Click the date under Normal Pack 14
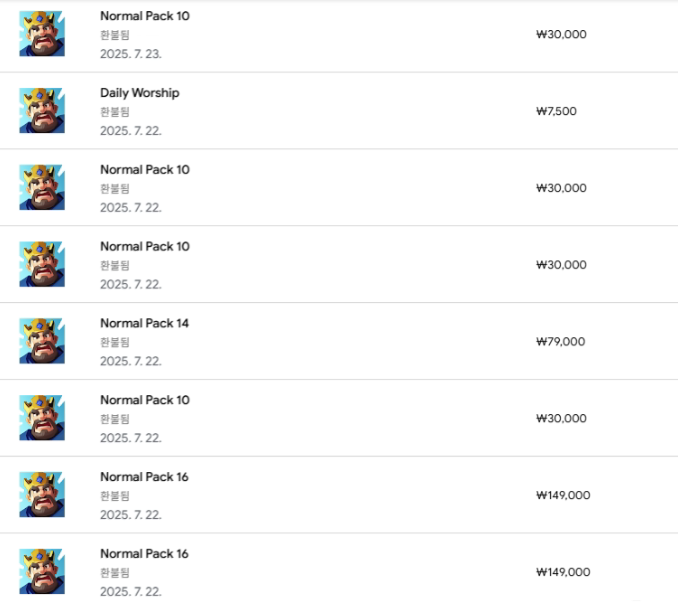This screenshot has height=608, width=678. pyautogui.click(x=130, y=361)
